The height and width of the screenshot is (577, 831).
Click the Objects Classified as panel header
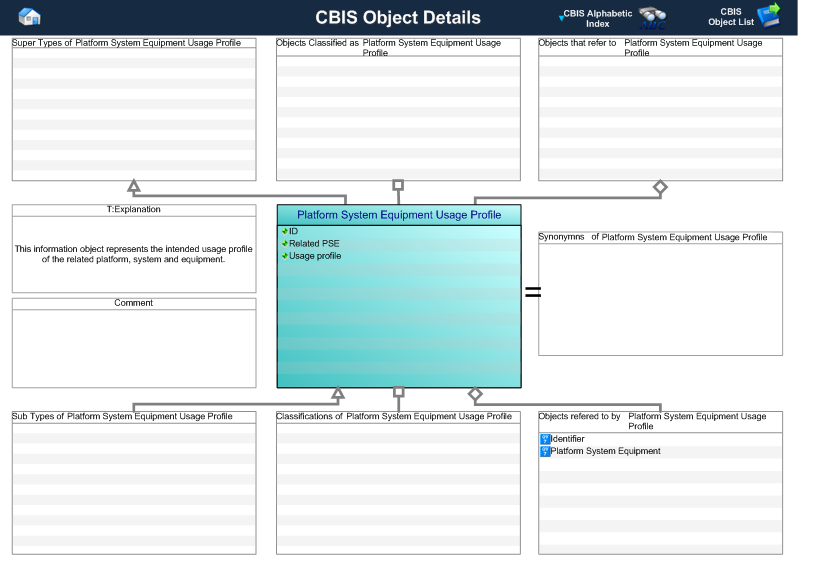coord(398,47)
